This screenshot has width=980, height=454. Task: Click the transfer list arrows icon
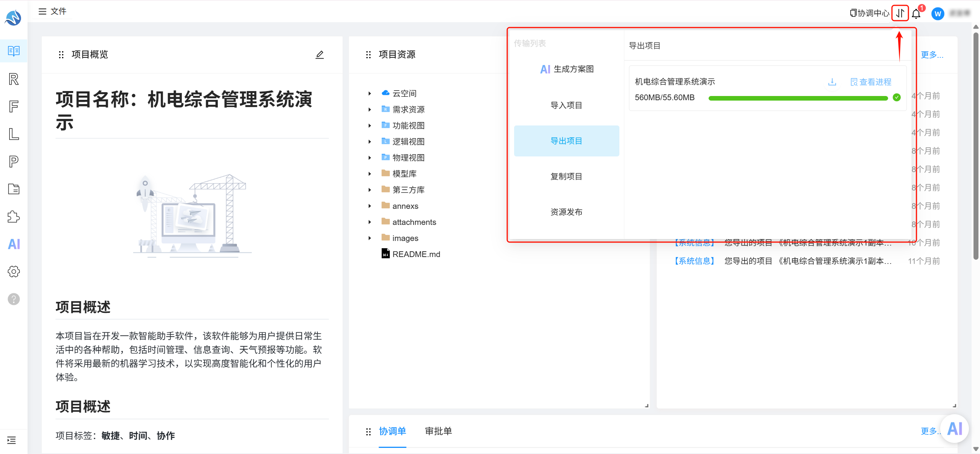(900, 13)
